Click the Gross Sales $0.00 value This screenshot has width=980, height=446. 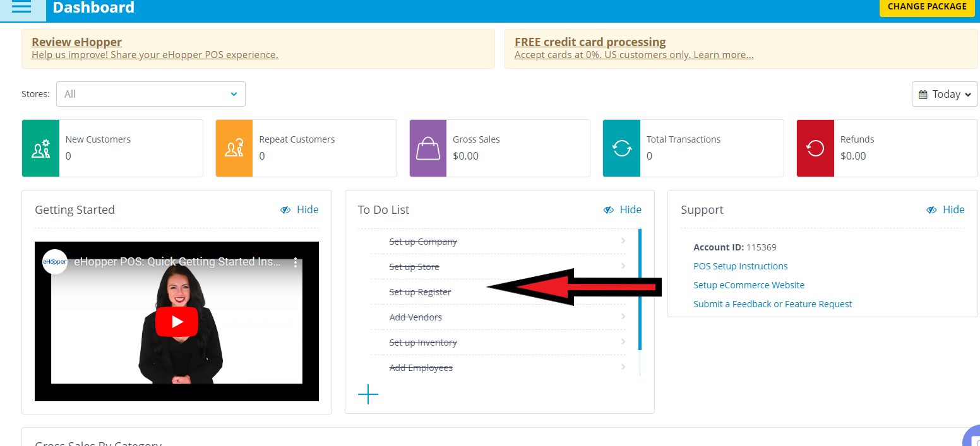466,156
